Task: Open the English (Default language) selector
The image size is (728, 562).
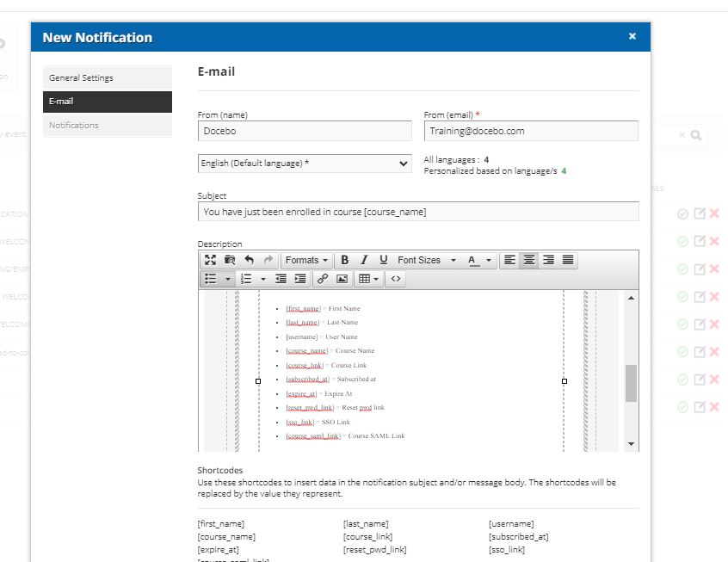Action: tap(305, 164)
